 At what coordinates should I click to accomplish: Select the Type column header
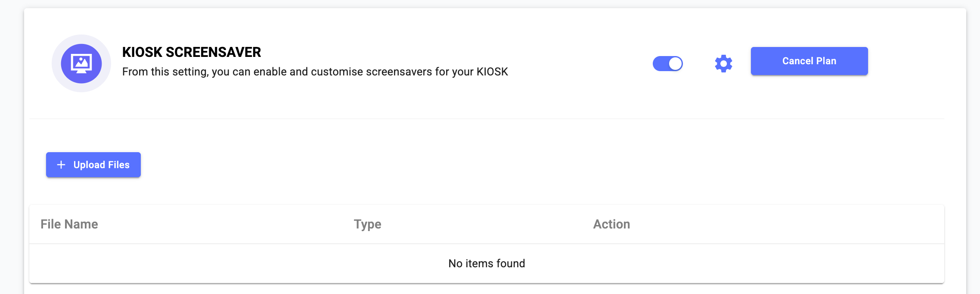click(x=367, y=224)
